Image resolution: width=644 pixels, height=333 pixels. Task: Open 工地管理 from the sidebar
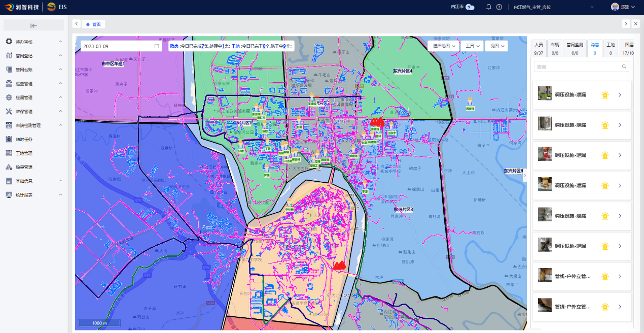click(24, 153)
